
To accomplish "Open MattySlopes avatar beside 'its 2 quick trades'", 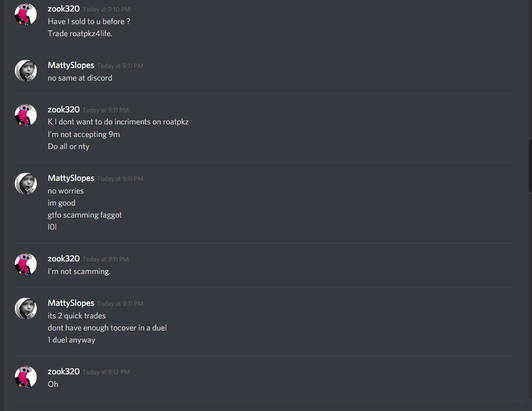I will (x=26, y=309).
